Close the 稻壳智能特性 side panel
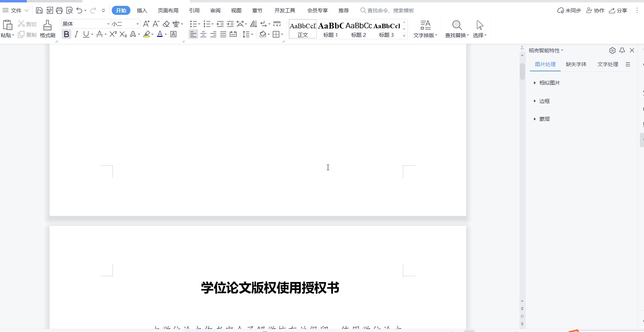This screenshot has height=332, width=644. (632, 50)
